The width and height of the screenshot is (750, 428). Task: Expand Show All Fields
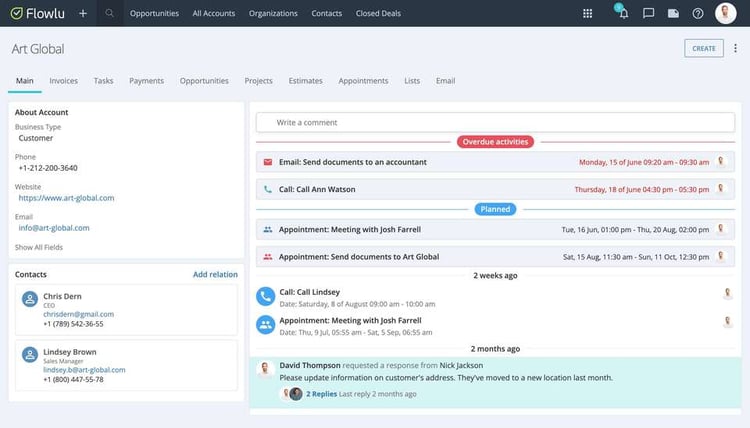(39, 247)
